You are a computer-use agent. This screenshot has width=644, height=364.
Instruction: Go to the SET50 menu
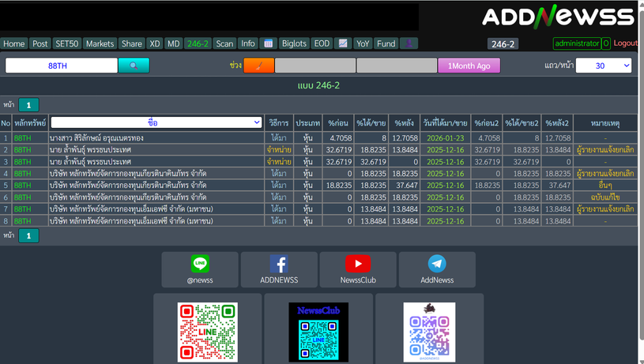click(66, 43)
